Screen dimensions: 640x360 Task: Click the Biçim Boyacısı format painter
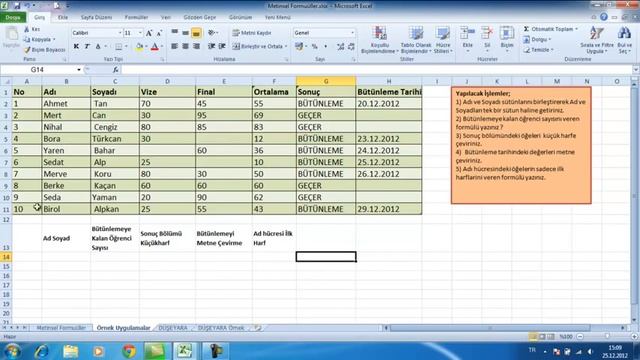click(44, 50)
